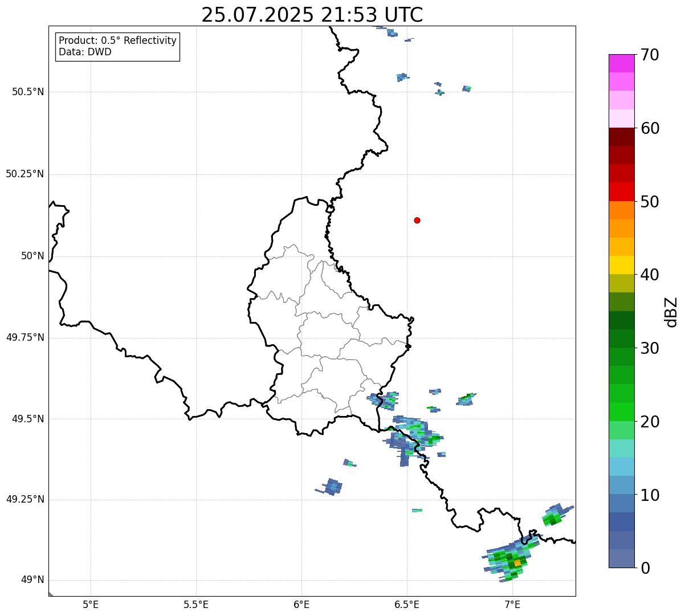The width and height of the screenshot is (685, 616).
Task: Click the 49.5°N latitude label
Action: 28,419
